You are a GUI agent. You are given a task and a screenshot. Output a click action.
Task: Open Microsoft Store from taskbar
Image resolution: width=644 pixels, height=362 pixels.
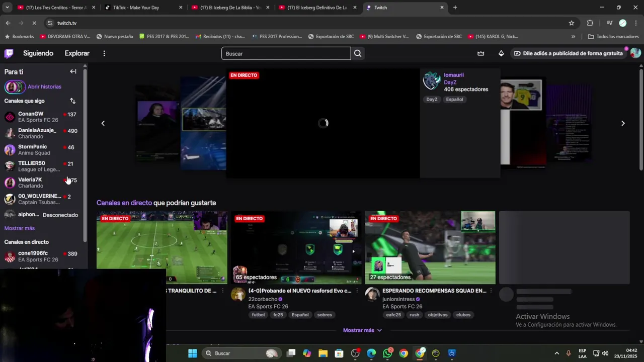339,353
